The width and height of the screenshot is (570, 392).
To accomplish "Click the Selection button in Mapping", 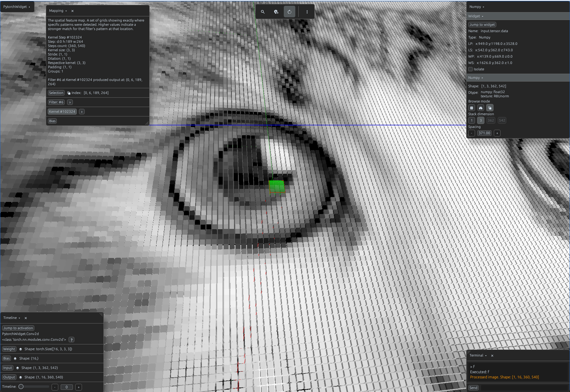I will point(56,93).
